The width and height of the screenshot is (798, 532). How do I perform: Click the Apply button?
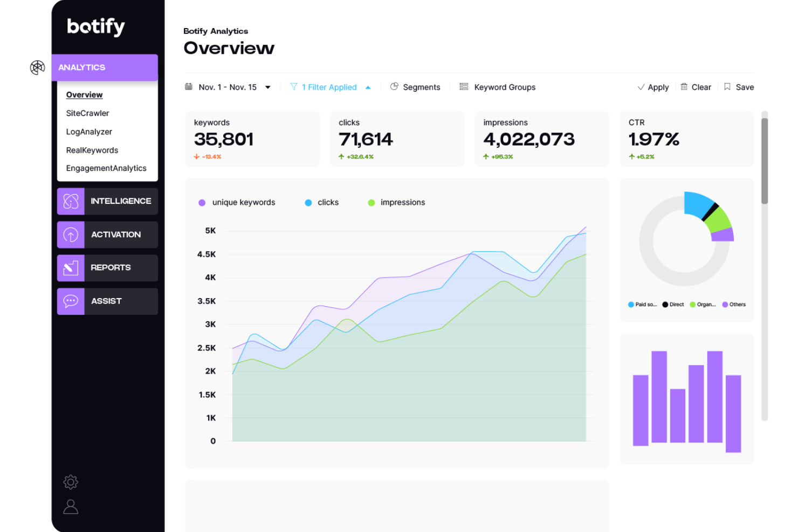tap(653, 87)
